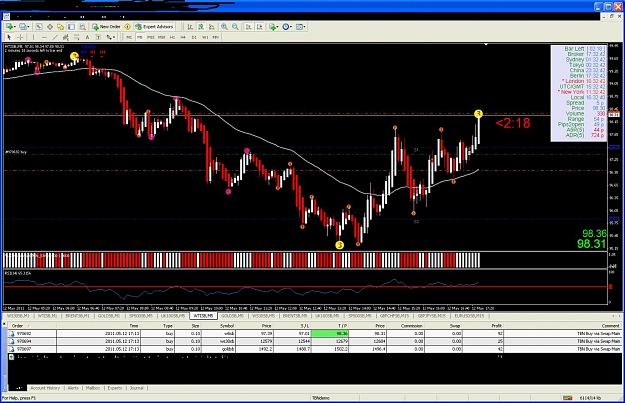625x403 pixels.
Task: Click the green highlighted T/P cell
Action: 330,334
